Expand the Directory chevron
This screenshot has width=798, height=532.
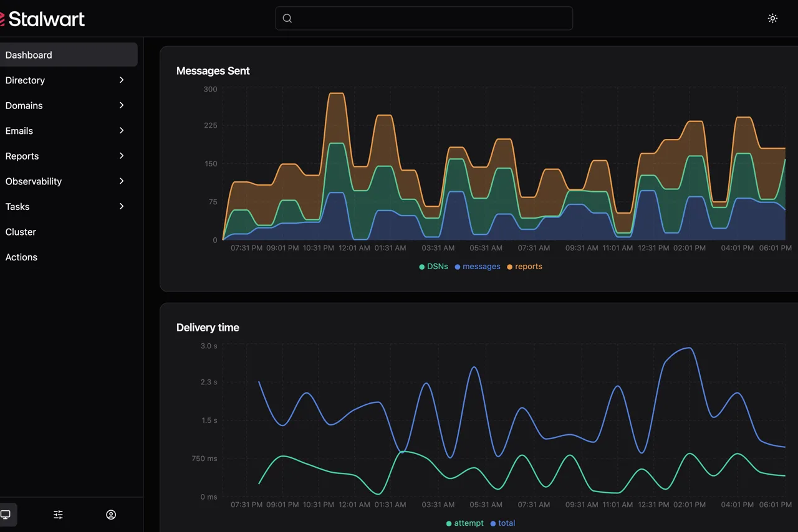(x=122, y=80)
